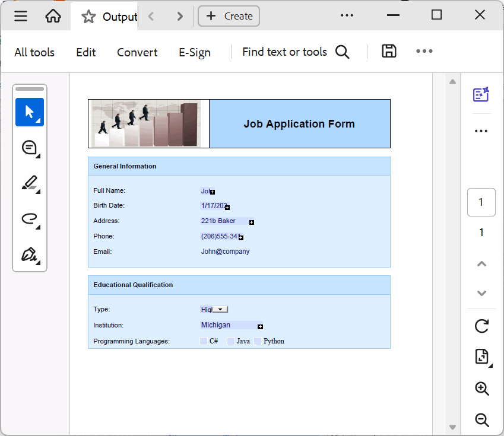
Task: Click the Find text or tools search
Action: (x=284, y=52)
